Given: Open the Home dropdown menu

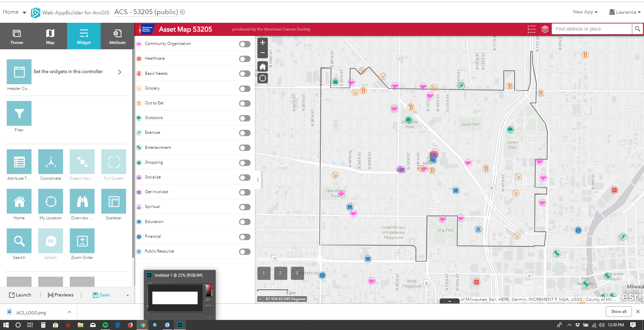Looking at the screenshot, I should tap(14, 12).
